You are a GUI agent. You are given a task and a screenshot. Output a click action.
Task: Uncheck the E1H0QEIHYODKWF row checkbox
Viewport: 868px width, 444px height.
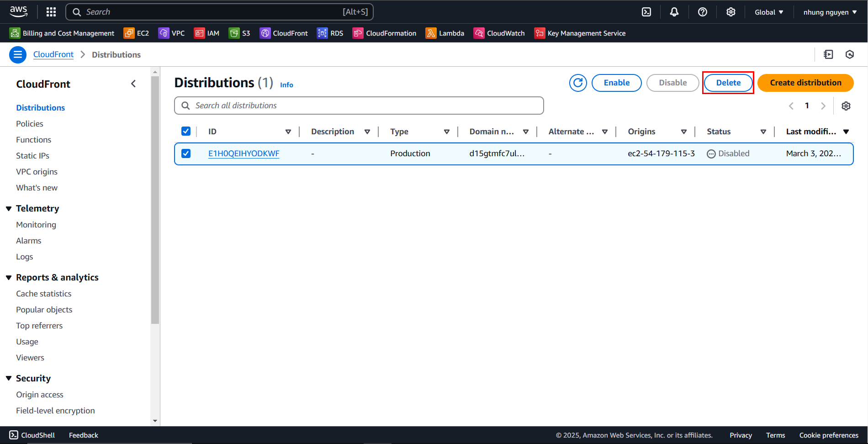coord(186,153)
